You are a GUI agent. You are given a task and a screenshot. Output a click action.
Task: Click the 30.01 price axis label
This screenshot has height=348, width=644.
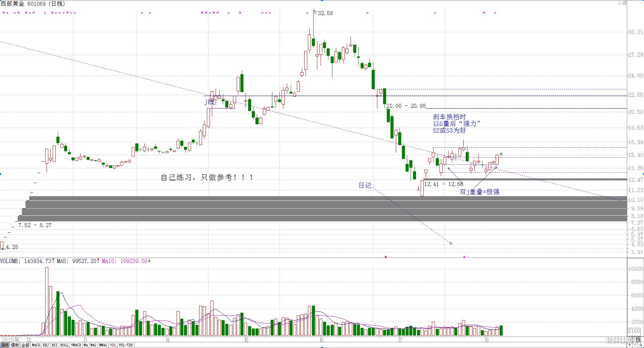636,32
